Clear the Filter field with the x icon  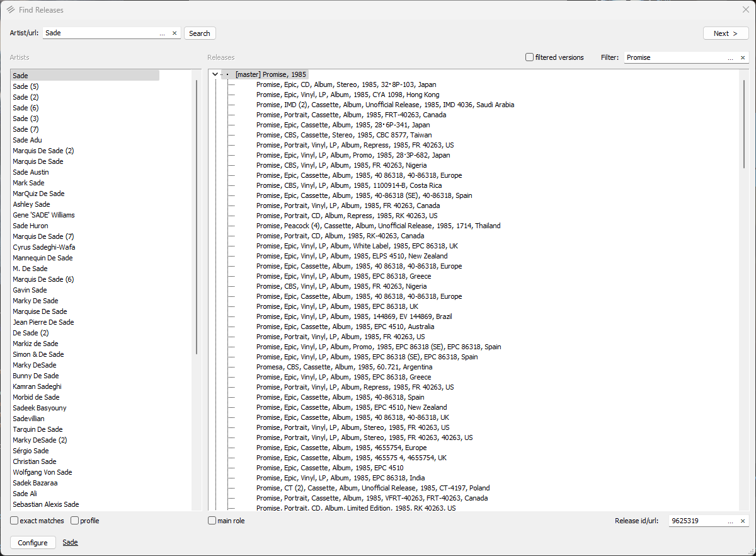pyautogui.click(x=743, y=57)
